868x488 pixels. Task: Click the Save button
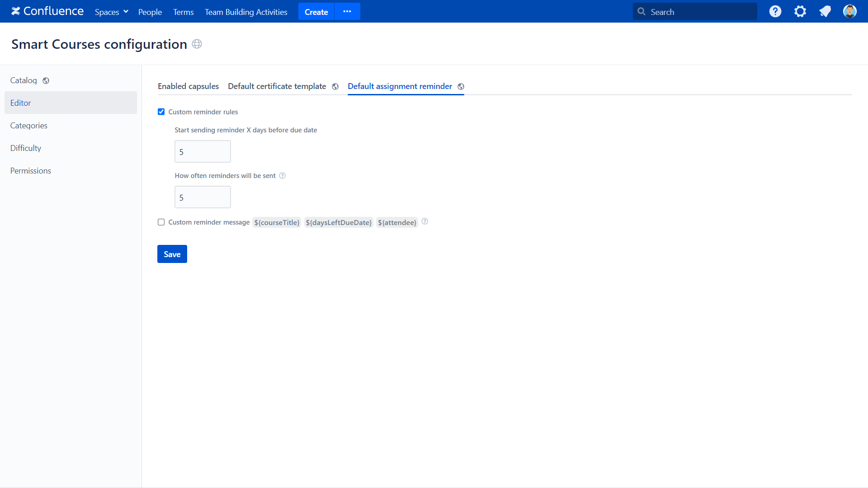pos(172,254)
